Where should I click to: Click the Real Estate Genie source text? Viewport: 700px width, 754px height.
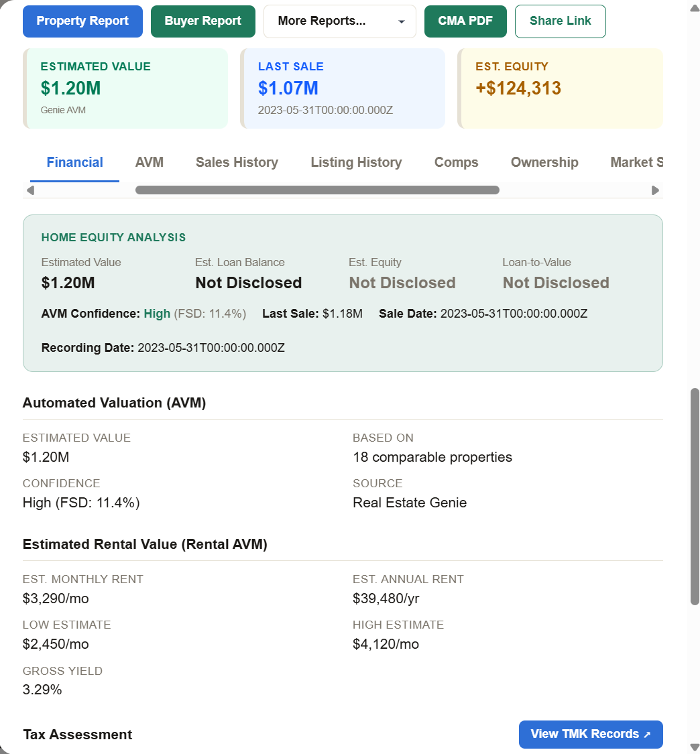coord(410,503)
